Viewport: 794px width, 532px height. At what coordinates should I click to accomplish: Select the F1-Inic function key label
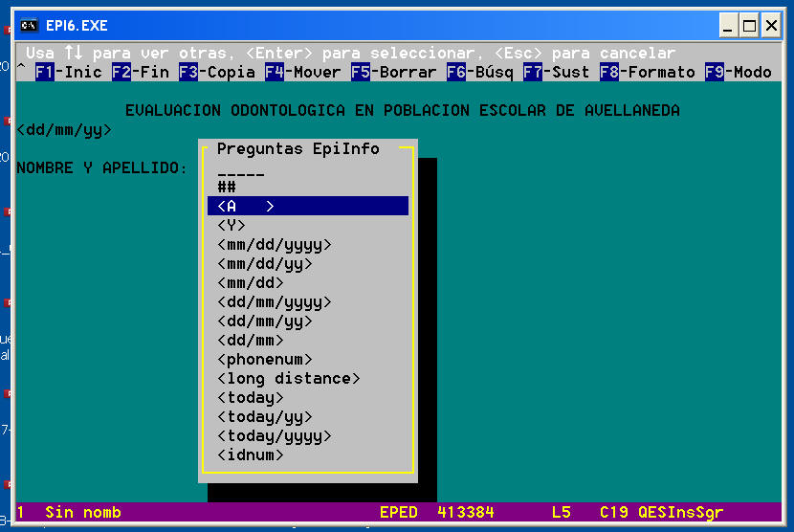click(x=68, y=72)
